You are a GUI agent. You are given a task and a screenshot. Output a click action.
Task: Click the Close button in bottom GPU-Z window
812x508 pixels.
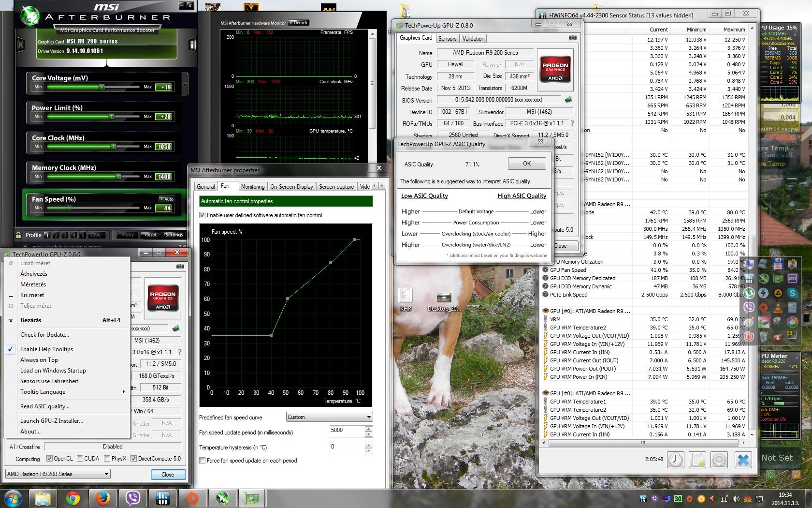[168, 475]
